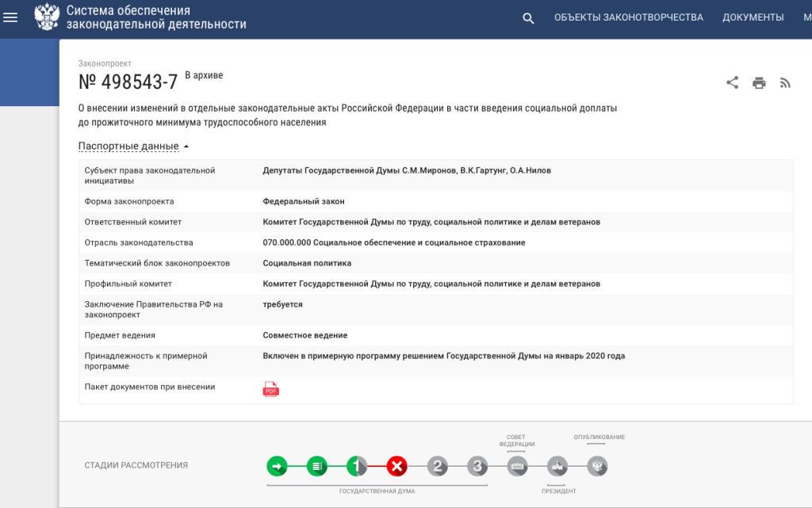Click the Russian coat of arms logo
This screenshot has width=812, height=508.
point(47,17)
